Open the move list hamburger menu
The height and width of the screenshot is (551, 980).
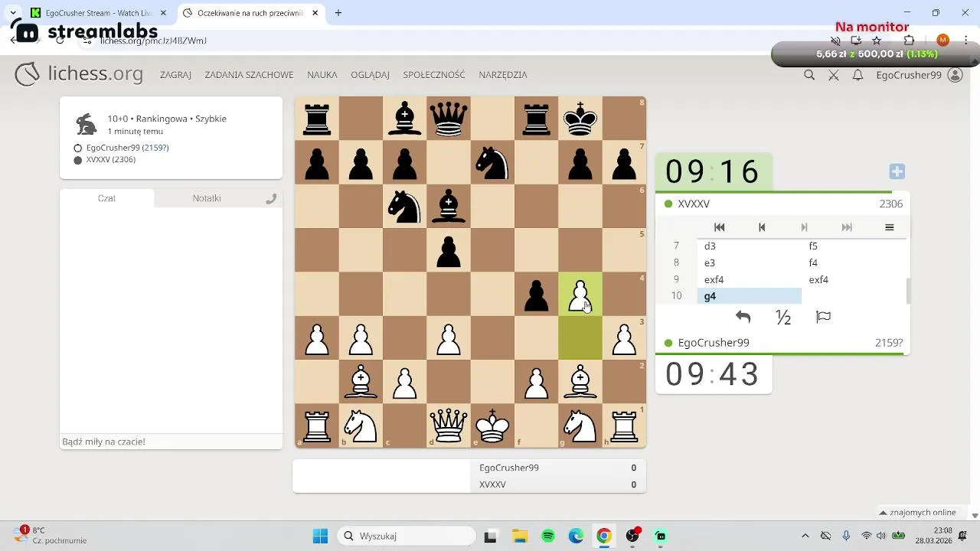pos(889,227)
